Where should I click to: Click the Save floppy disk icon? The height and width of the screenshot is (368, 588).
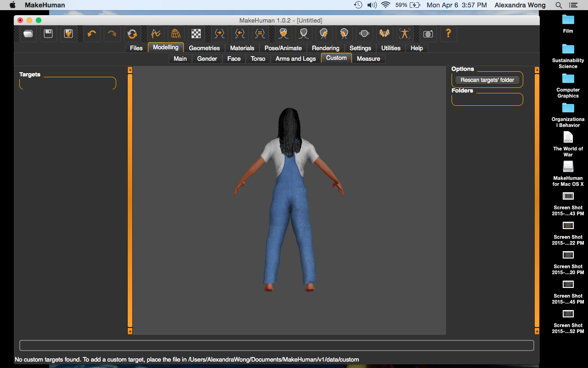48,34
